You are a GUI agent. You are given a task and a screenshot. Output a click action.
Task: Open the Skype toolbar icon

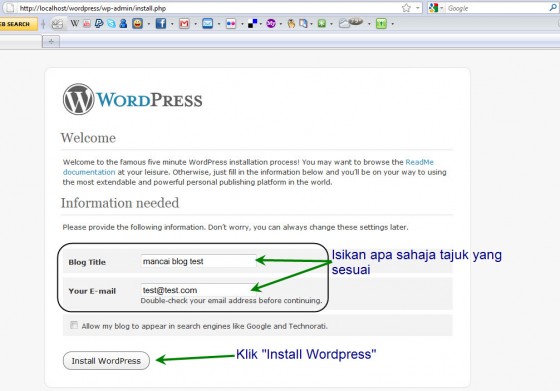pos(111,24)
